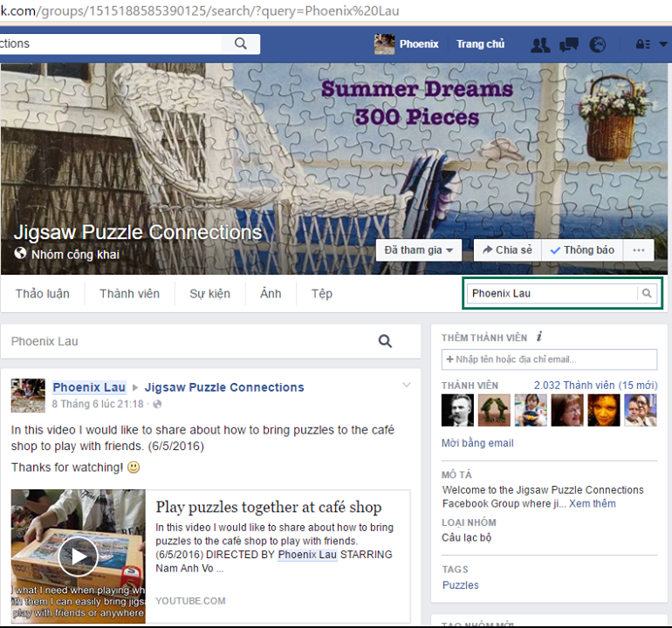The height and width of the screenshot is (628, 672).
Task: Open the privacy shortcuts lock icon
Action: pyautogui.click(x=643, y=44)
